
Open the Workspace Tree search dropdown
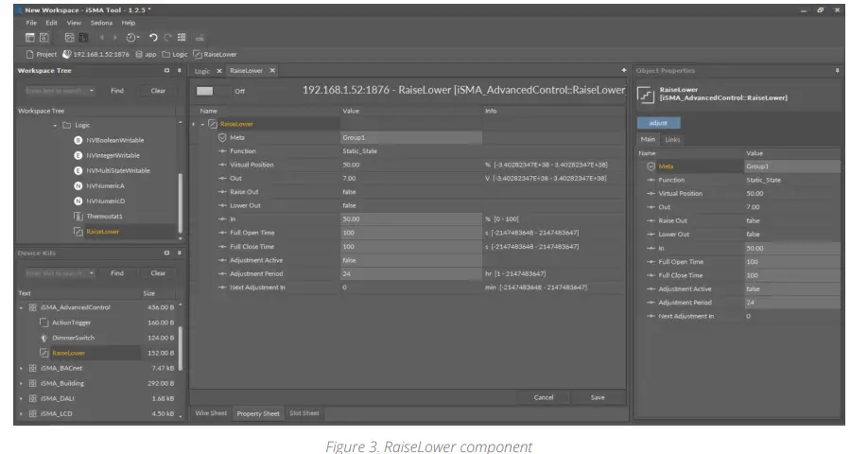(92, 91)
